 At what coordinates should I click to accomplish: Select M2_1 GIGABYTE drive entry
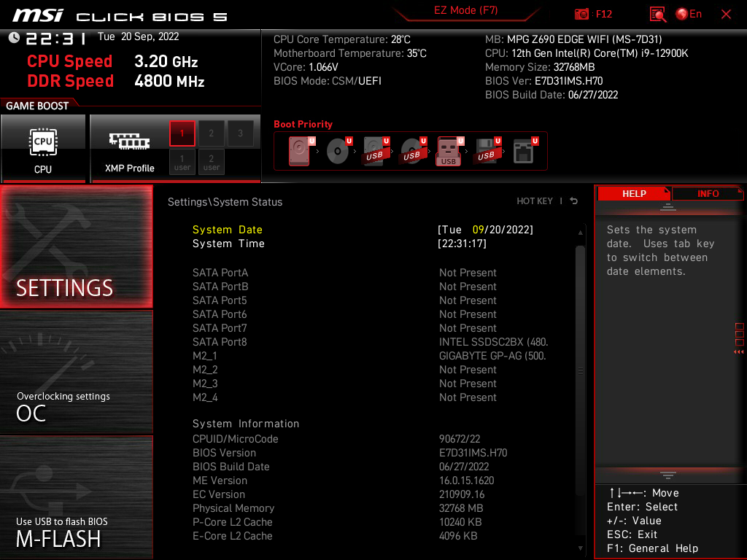point(371,356)
